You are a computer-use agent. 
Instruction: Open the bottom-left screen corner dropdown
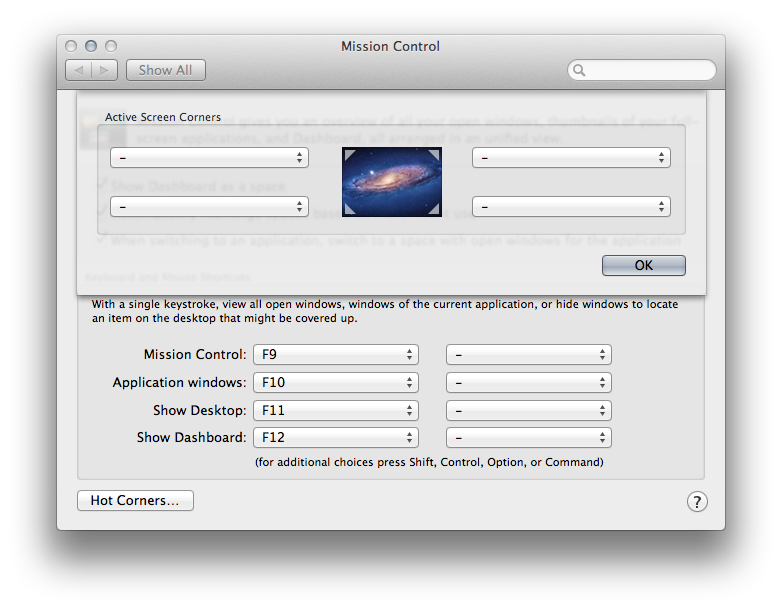(209, 206)
